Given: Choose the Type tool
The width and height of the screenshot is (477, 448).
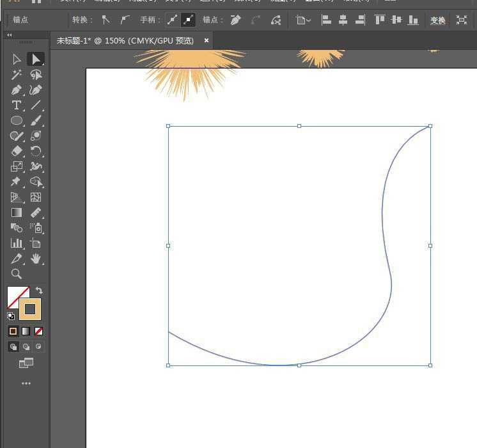Looking at the screenshot, I should 17,106.
